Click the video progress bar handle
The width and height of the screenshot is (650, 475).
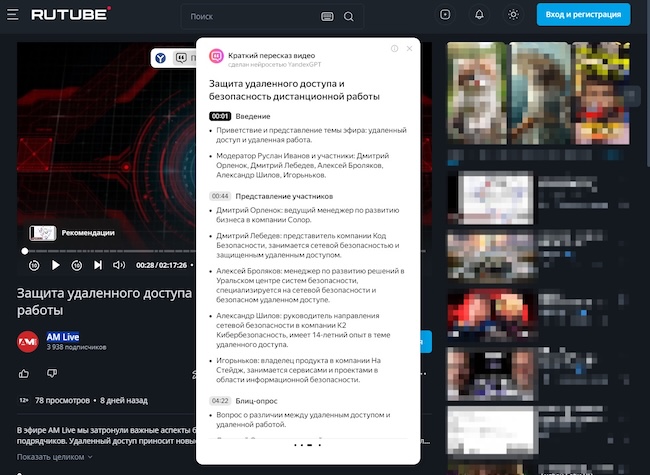(25, 251)
